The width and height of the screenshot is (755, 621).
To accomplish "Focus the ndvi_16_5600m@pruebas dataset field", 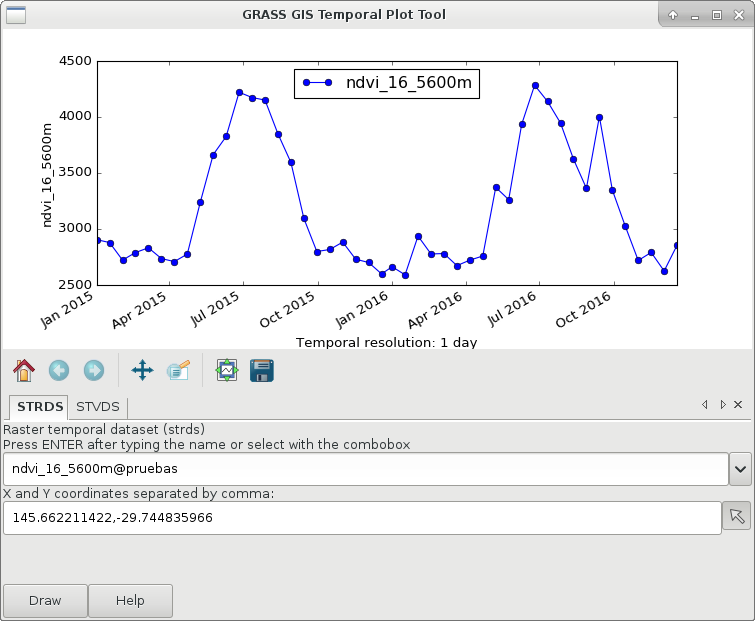I will pos(365,468).
